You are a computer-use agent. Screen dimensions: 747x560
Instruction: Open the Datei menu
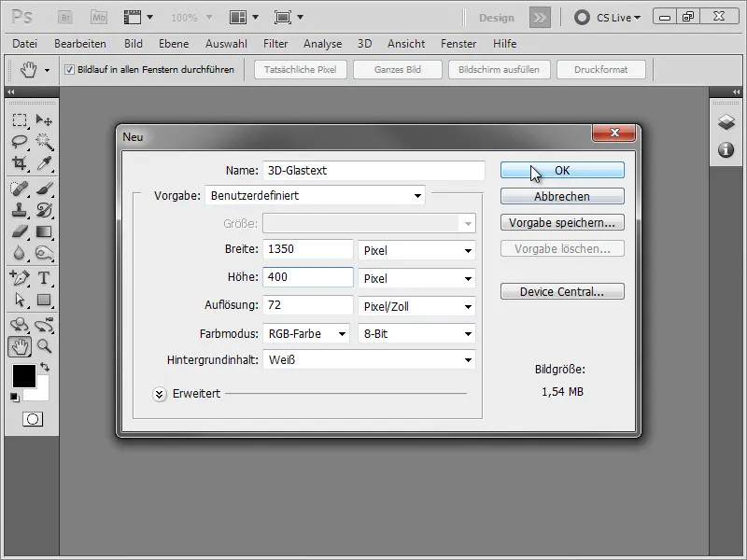tap(25, 44)
